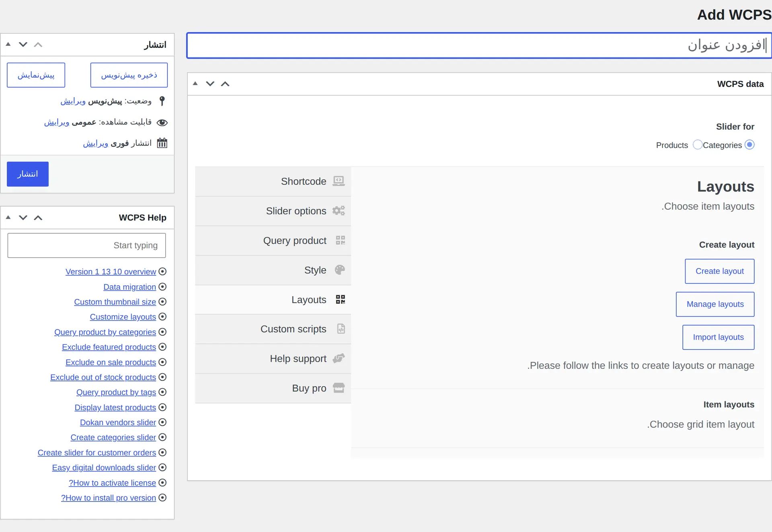Click the Add WCPS page heading
This screenshot has height=532, width=772.
point(734,15)
